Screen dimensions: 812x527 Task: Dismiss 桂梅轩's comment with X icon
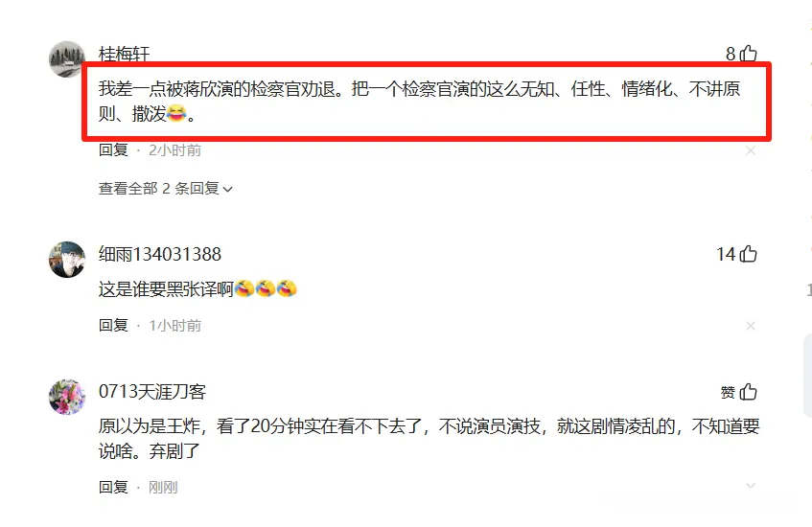[x=751, y=150]
